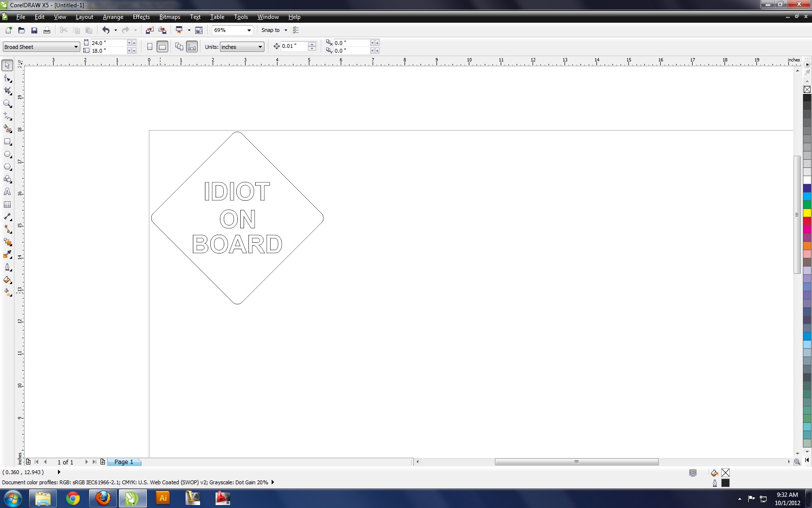The height and width of the screenshot is (508, 812).
Task: Expand the cursor coordinates status arrow
Action: coord(59,472)
